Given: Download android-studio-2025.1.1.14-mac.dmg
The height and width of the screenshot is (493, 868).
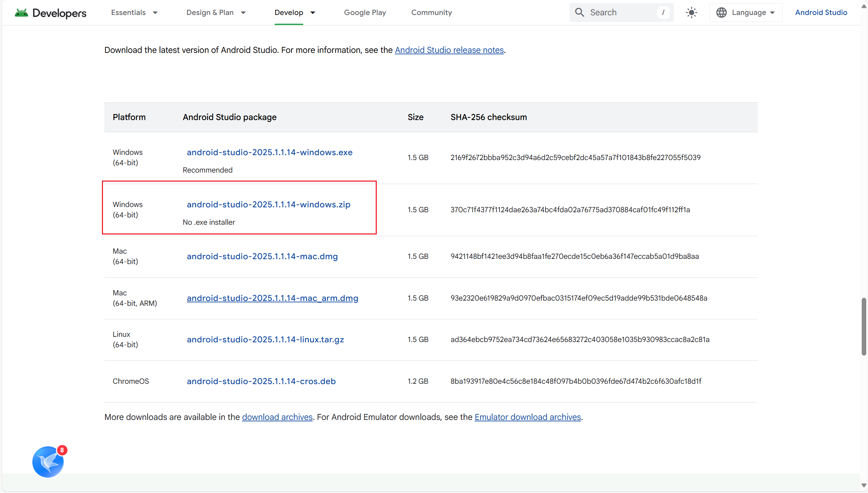Looking at the screenshot, I should pyautogui.click(x=262, y=256).
